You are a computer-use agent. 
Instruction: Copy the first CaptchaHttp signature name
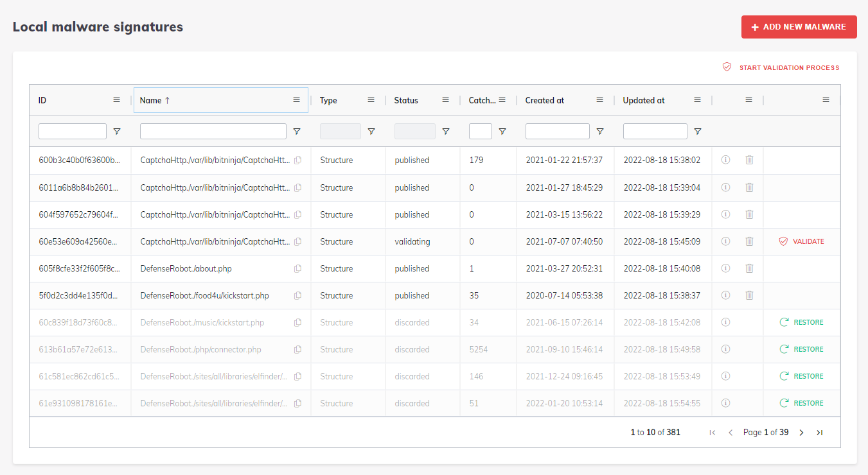point(297,160)
